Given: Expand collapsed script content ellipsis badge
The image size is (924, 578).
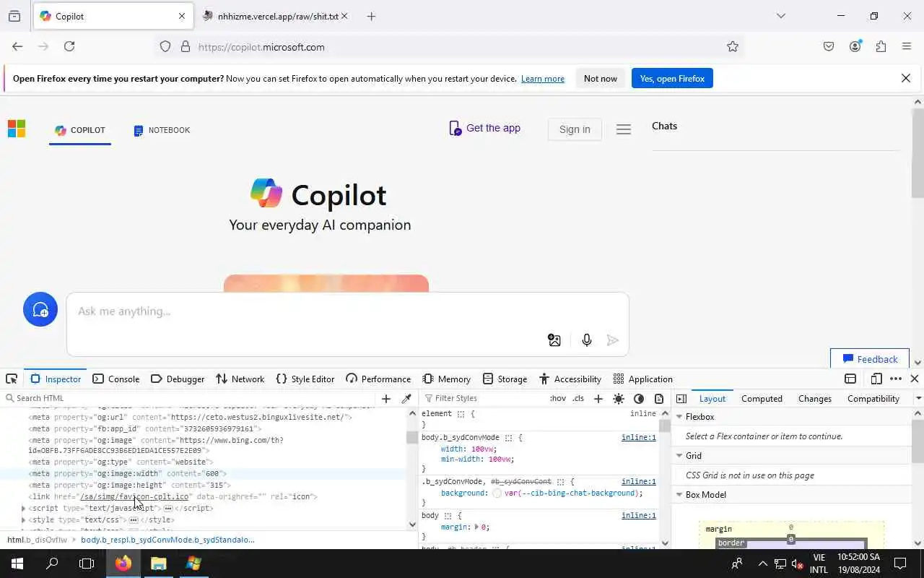Looking at the screenshot, I should click(168, 509).
